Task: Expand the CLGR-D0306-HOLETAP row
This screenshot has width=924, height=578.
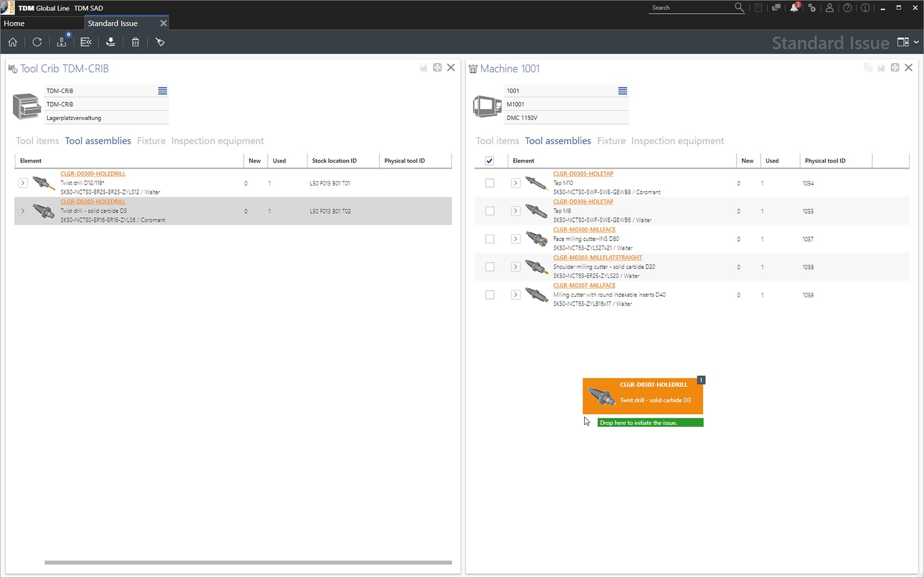Action: pos(515,211)
